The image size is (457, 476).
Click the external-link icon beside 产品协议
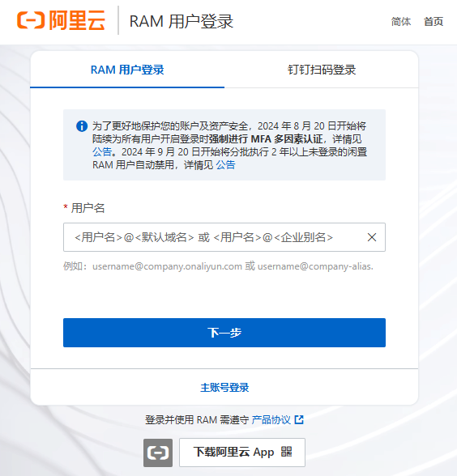(x=299, y=420)
